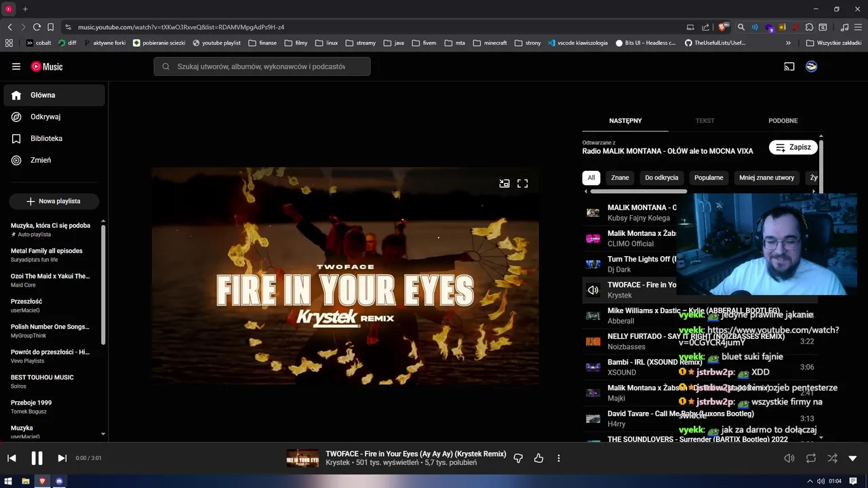Open File Explorer from the taskbar
Viewport: 868px width, 488px height.
click(x=26, y=481)
